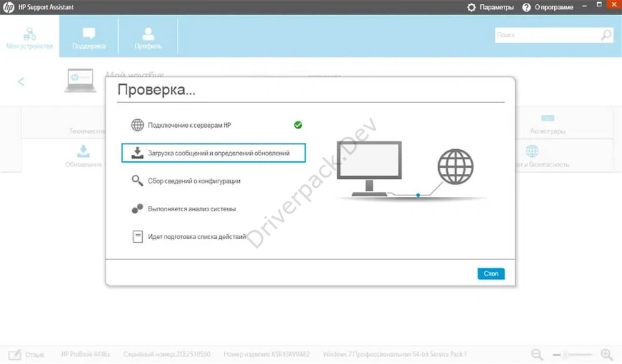The width and height of the screenshot is (622, 364).
Task: Click the Проверка... dialog title
Action: (x=156, y=90)
